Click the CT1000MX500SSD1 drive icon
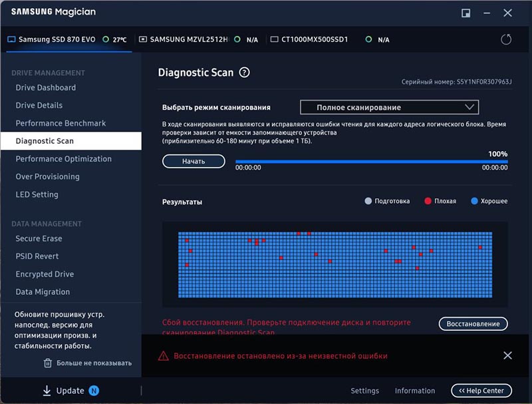The height and width of the screenshot is (404, 532). point(274,39)
